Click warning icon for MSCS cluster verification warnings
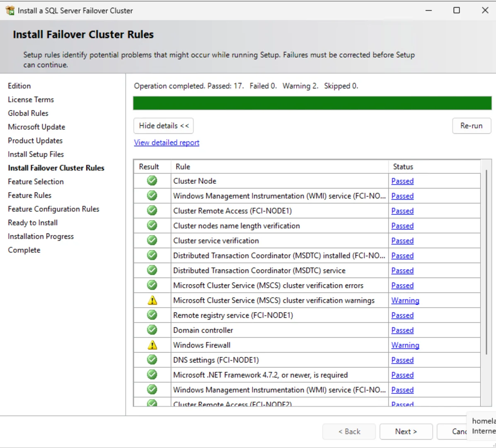The image size is (496, 448). tap(152, 300)
